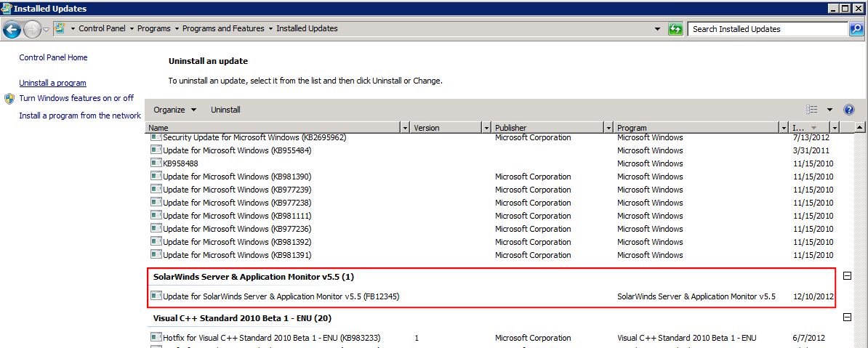The height and width of the screenshot is (348, 868).
Task: Click the Control Panel icon in address bar
Action: (60, 28)
